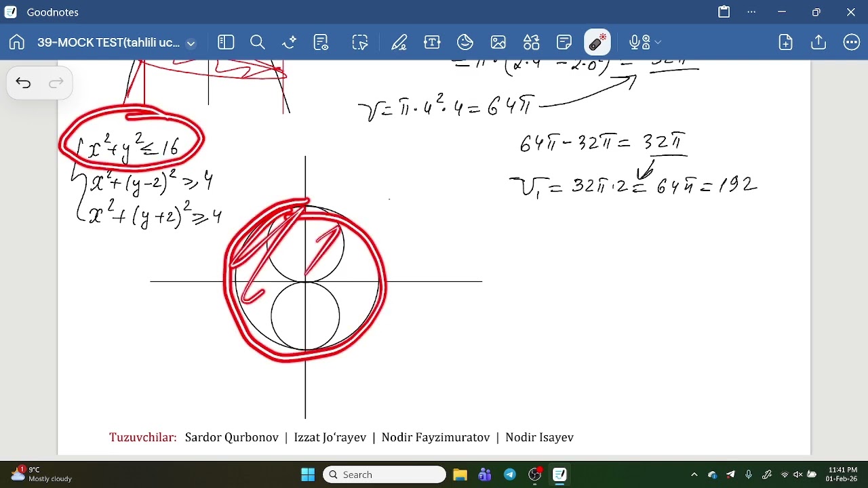Click the muted volume tray icon

798,474
